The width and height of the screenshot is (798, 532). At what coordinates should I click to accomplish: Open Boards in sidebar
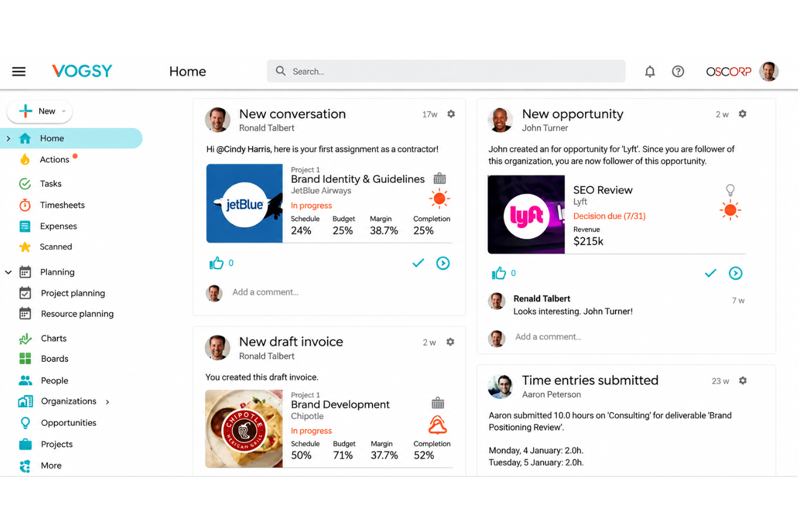click(x=54, y=359)
